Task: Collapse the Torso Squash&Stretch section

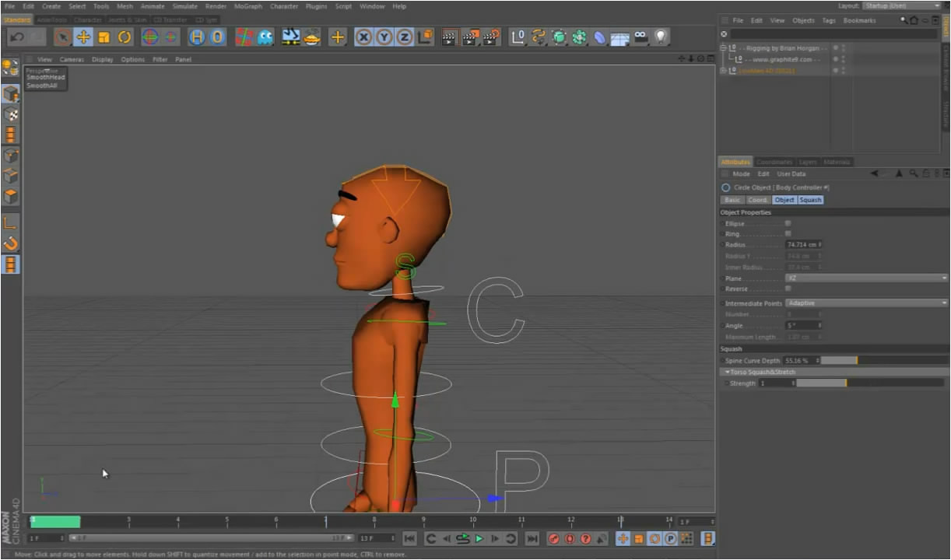Action: click(727, 372)
